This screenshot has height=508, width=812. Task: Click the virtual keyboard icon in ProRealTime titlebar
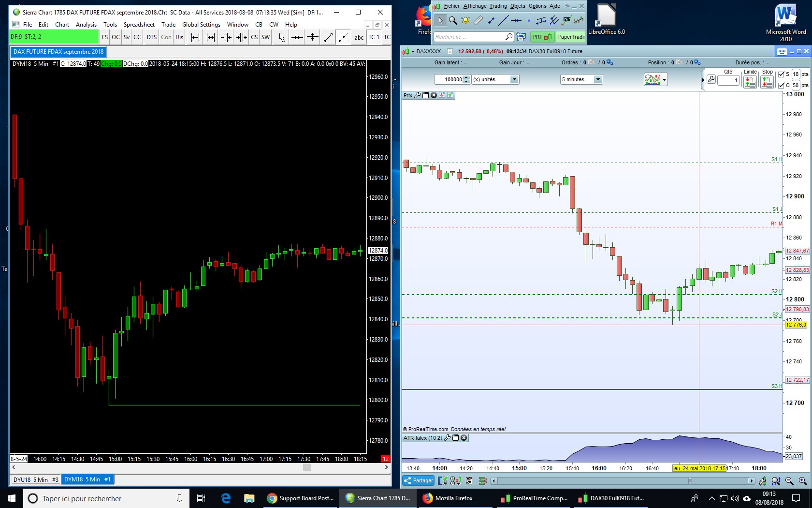(x=783, y=51)
